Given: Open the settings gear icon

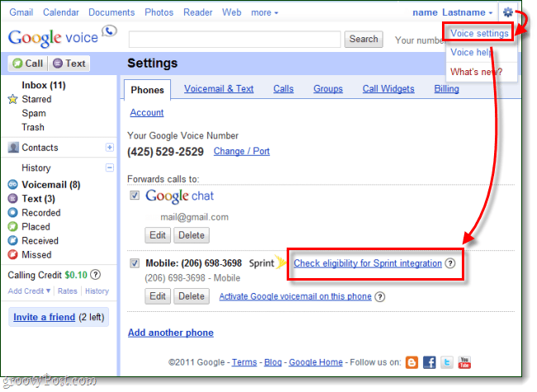Looking at the screenshot, I should [x=507, y=12].
